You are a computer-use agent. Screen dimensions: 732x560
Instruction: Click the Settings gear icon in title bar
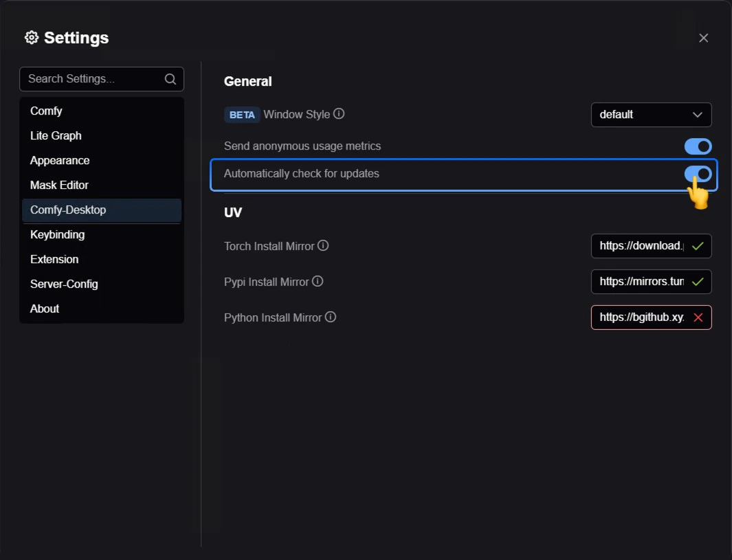pyautogui.click(x=32, y=38)
